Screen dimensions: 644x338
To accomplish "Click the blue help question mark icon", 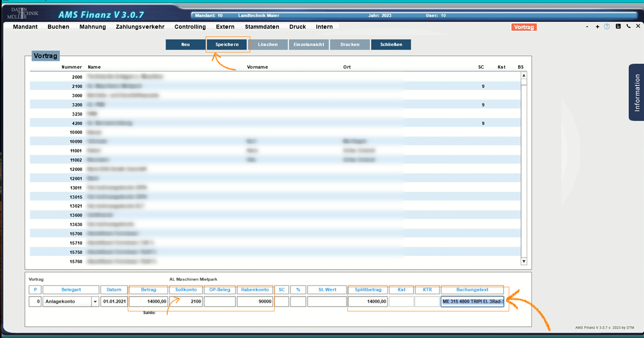I will click(607, 27).
